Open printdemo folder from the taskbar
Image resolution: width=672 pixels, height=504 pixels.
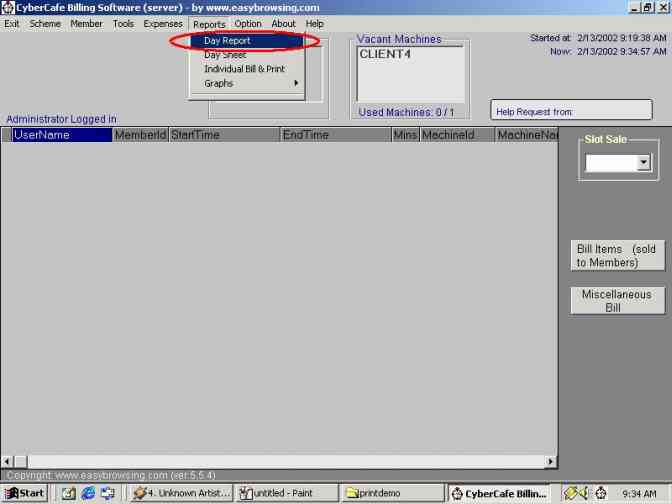[x=391, y=493]
